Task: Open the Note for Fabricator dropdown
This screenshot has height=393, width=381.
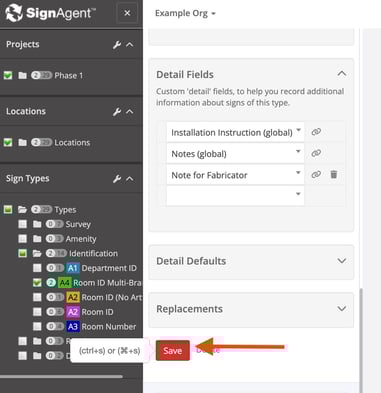Action: coord(235,175)
